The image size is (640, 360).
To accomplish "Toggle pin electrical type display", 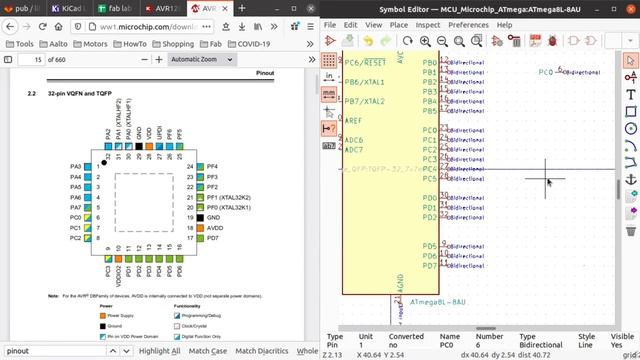I will tap(329, 129).
